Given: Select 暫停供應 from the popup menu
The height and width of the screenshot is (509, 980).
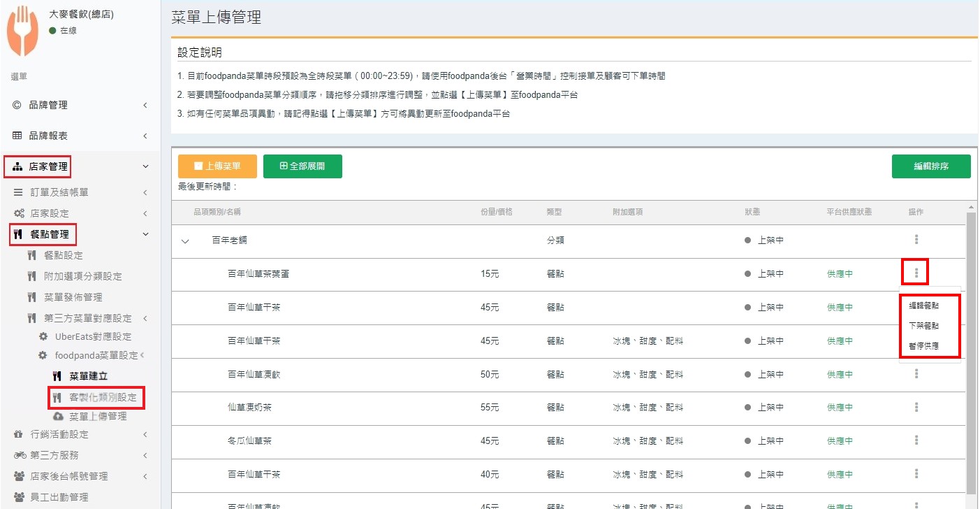Looking at the screenshot, I should click(x=923, y=345).
